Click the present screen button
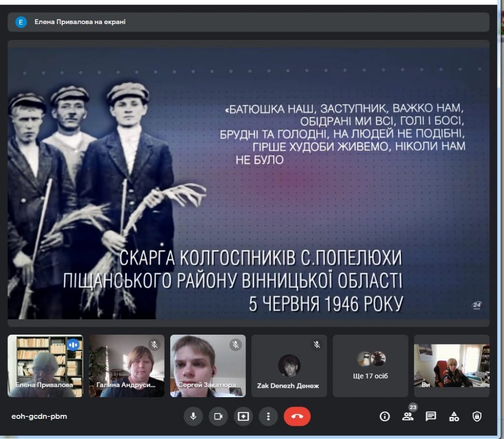504x439 pixels. 243,416
